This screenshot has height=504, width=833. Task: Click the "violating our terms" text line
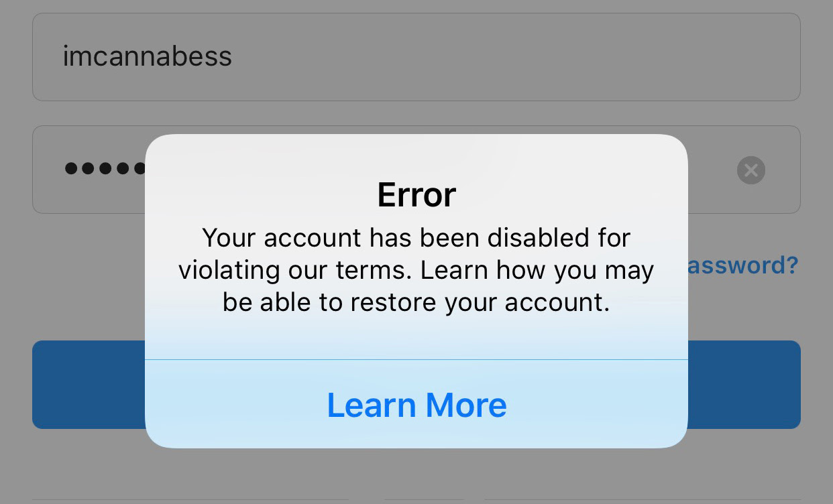pyautogui.click(x=416, y=270)
